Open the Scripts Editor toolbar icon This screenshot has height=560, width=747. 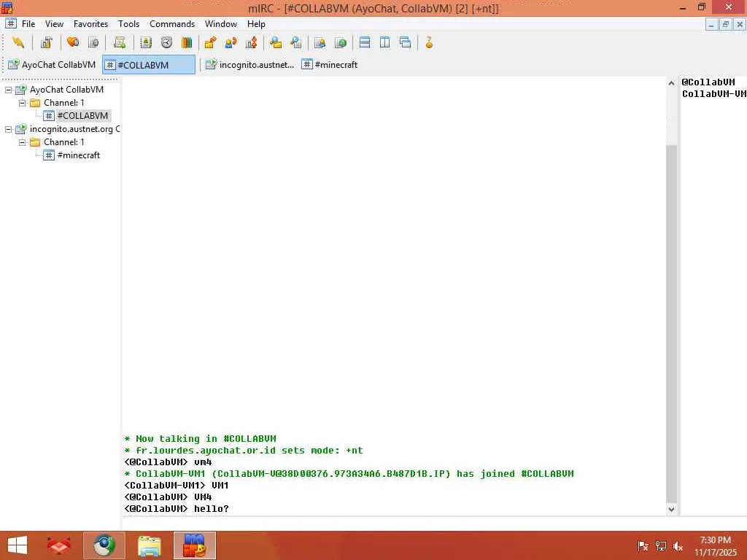click(x=120, y=43)
